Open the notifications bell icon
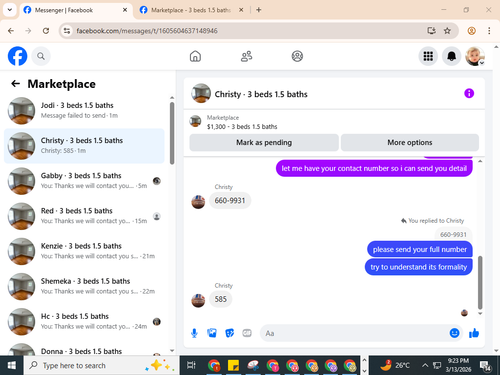The image size is (500, 375). (451, 56)
